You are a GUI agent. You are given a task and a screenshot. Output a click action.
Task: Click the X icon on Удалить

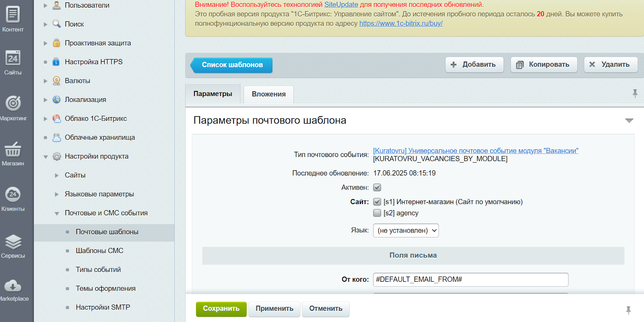(592, 64)
